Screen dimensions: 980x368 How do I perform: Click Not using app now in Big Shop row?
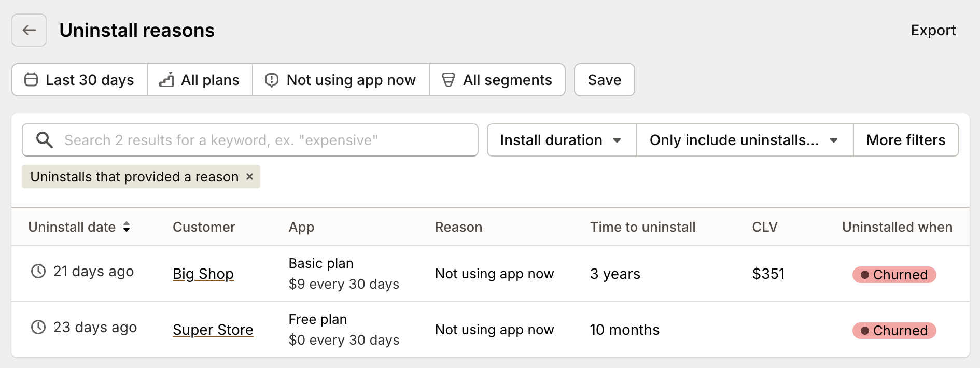pyautogui.click(x=495, y=274)
